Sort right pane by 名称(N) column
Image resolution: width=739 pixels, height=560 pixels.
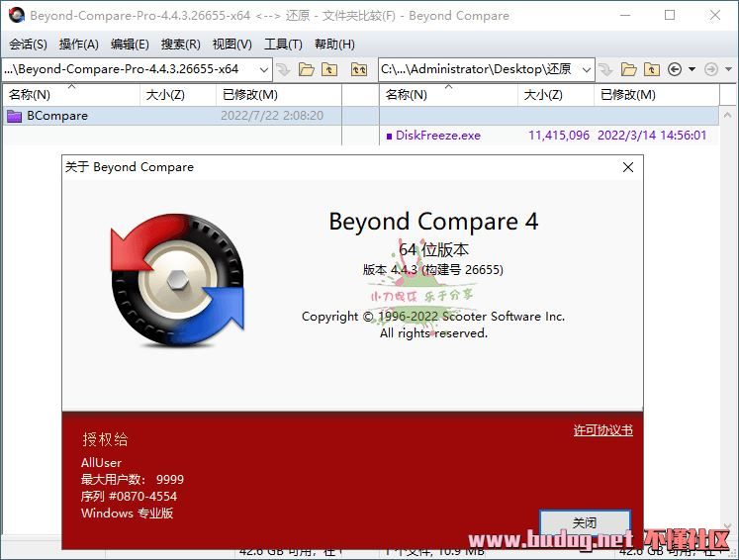point(449,95)
